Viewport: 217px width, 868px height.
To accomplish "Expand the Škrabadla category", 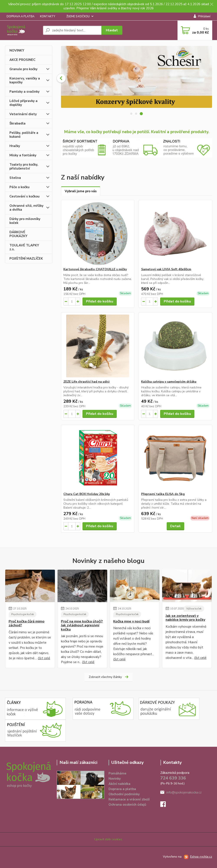I will 48,123.
